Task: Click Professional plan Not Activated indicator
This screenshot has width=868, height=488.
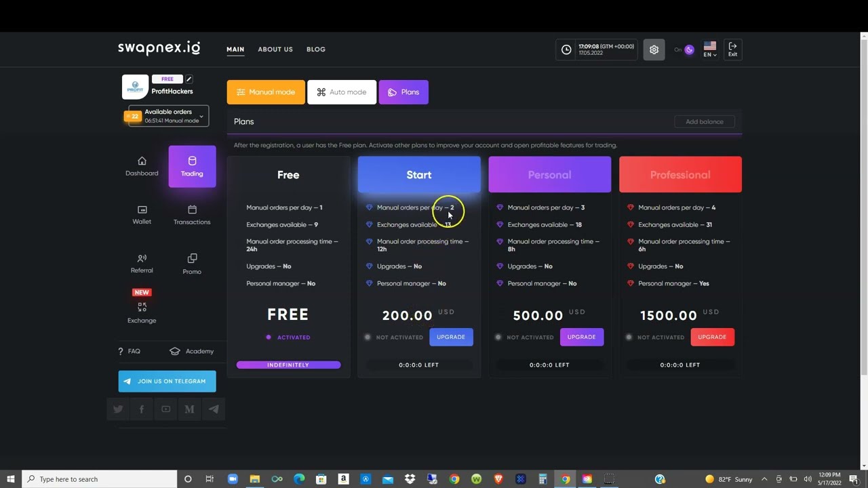Action: (655, 337)
